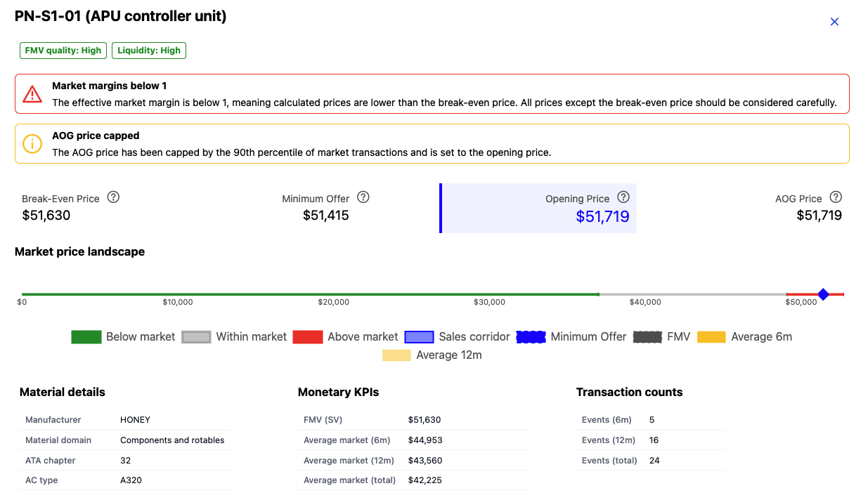The width and height of the screenshot is (868, 500).
Task: Toggle Below market legend swatch
Action: (x=86, y=337)
